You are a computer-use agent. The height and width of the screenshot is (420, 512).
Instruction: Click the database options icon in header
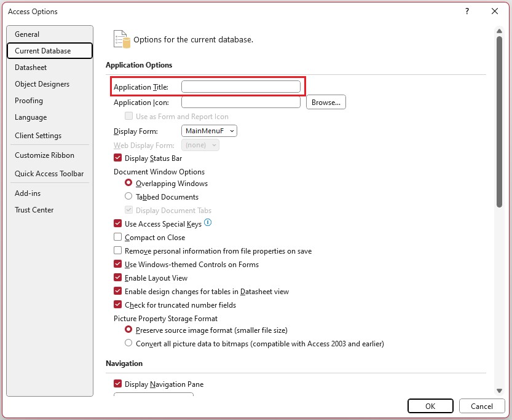pyautogui.click(x=122, y=39)
